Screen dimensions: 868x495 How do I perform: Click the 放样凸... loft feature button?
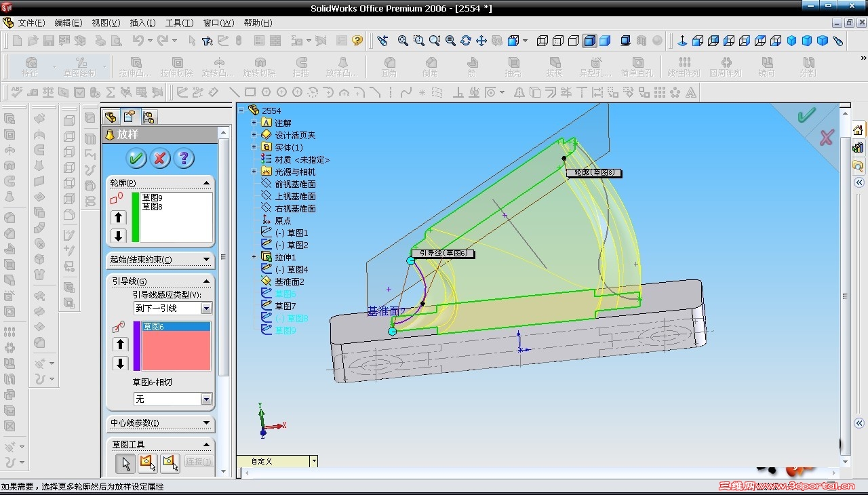[342, 66]
